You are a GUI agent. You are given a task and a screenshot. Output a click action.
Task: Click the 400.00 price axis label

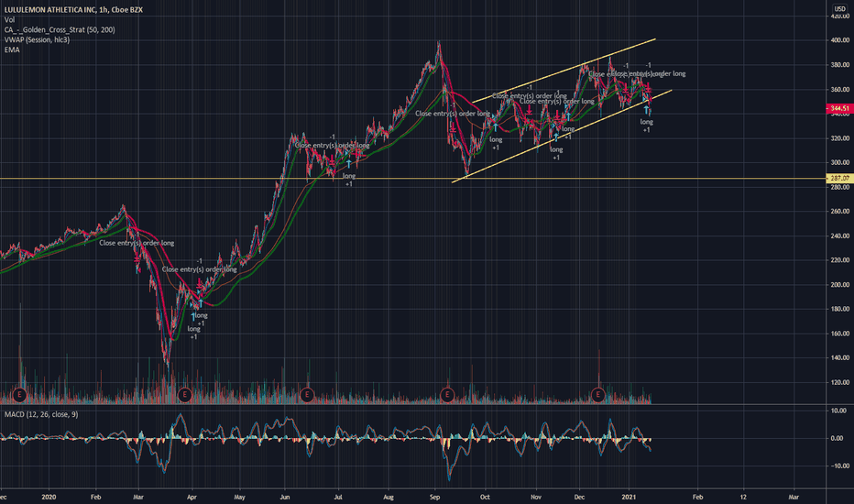(x=840, y=40)
